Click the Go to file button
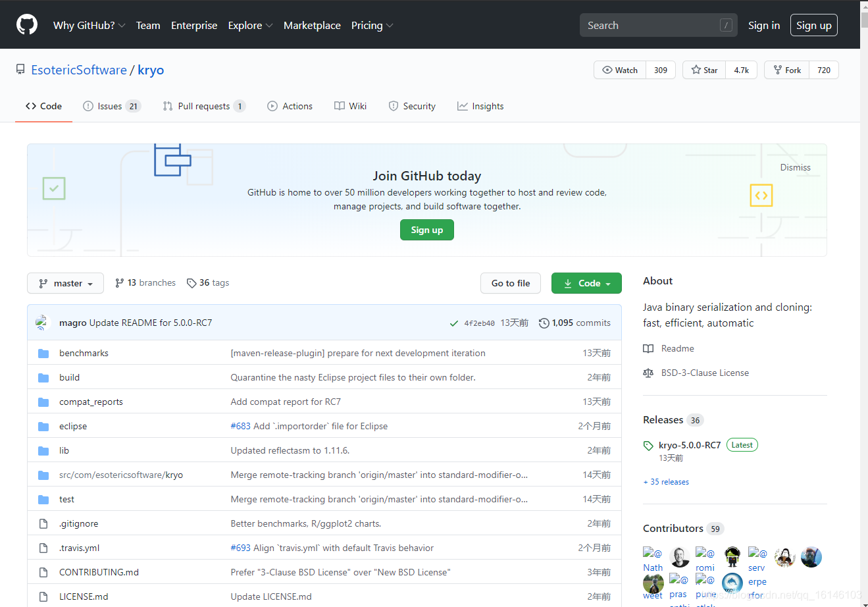868x607 pixels. point(511,283)
